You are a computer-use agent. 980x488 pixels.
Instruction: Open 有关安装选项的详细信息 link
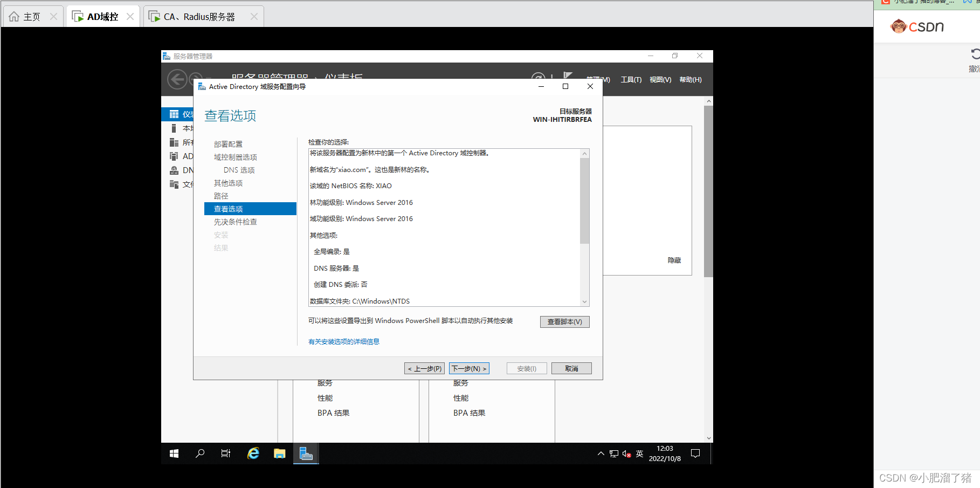coord(344,341)
